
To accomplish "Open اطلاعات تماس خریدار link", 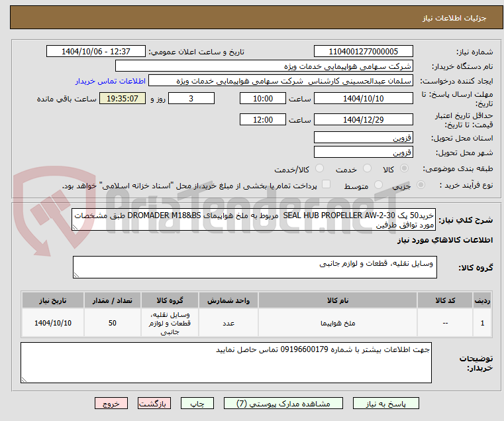I will [x=110, y=81].
